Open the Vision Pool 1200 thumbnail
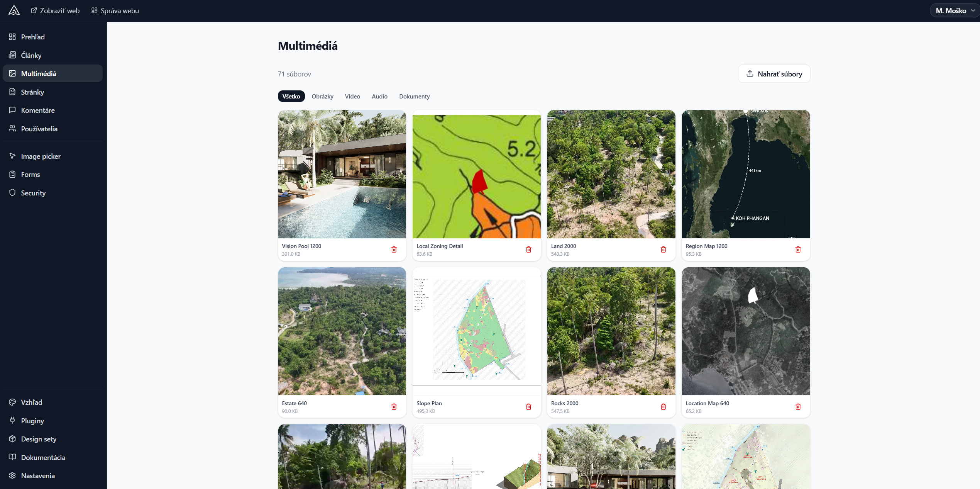The height and width of the screenshot is (489, 980). point(342,174)
